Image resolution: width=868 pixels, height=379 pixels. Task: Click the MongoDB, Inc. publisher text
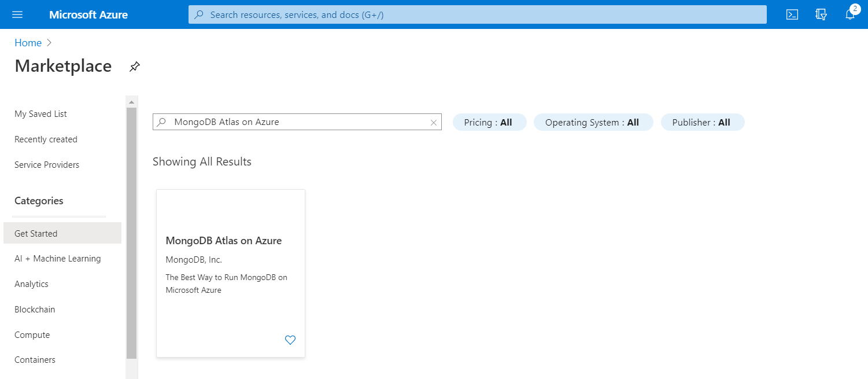pyautogui.click(x=194, y=260)
